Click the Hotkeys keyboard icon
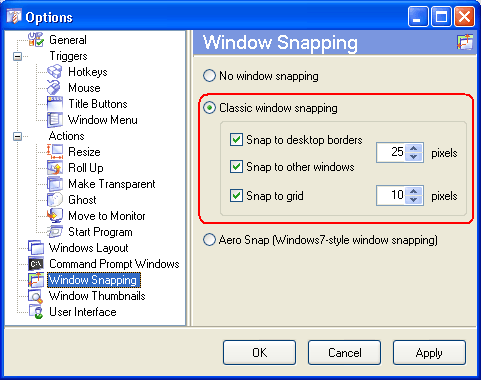This screenshot has height=380, width=481. (55, 72)
